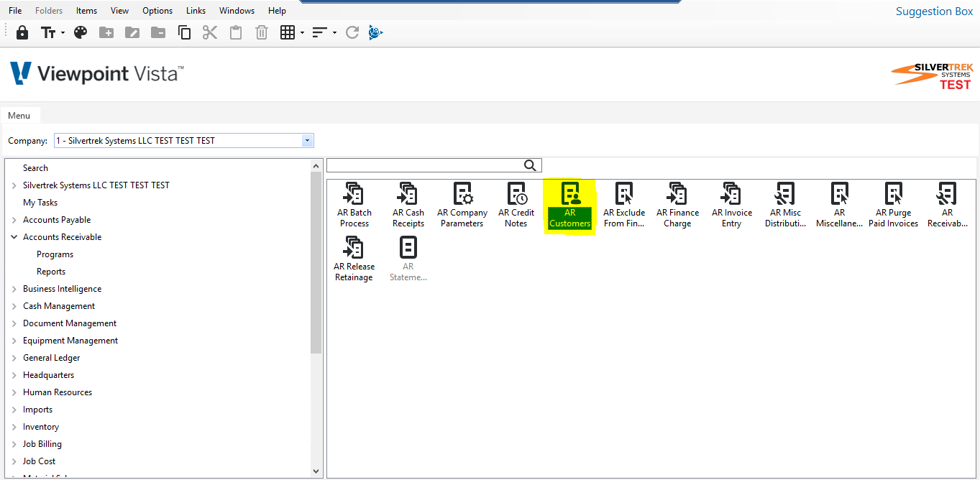Open the AR Finance Charge program
The width and height of the screenshot is (980, 480).
(x=677, y=206)
